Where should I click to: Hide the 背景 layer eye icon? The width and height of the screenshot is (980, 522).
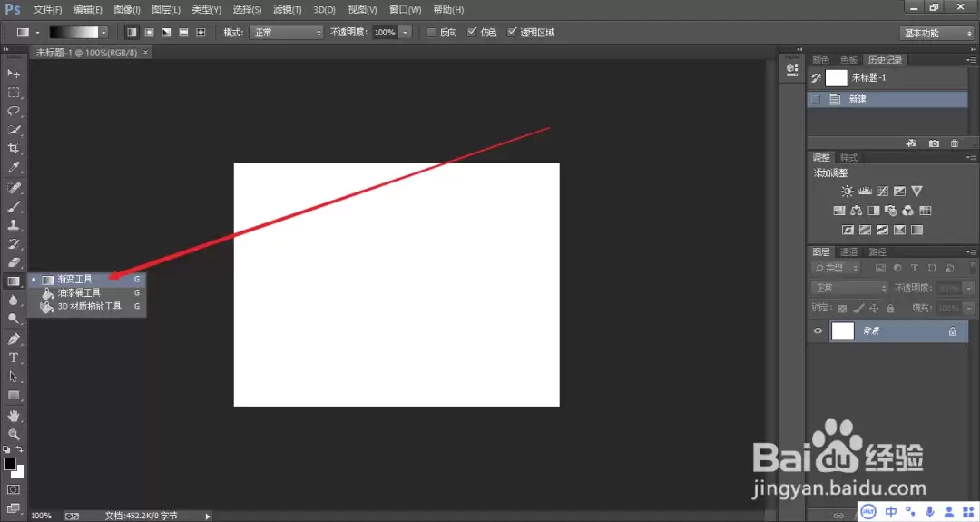(x=818, y=330)
